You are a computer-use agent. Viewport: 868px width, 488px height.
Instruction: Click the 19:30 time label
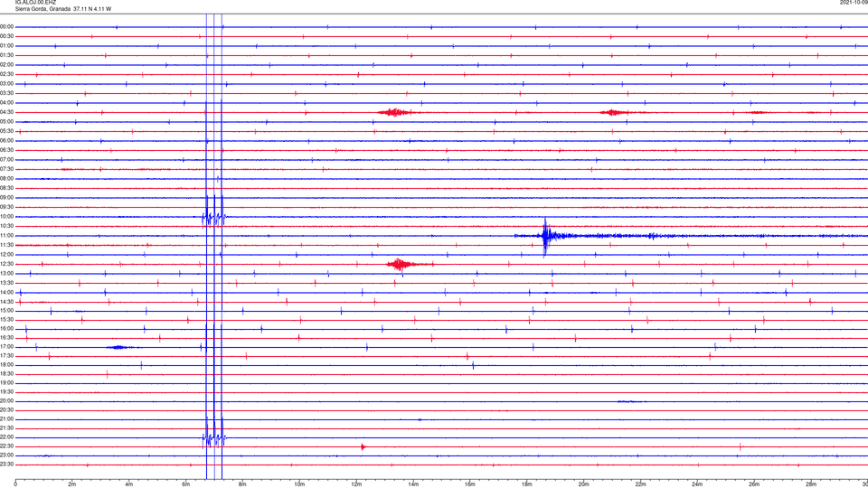click(x=7, y=391)
